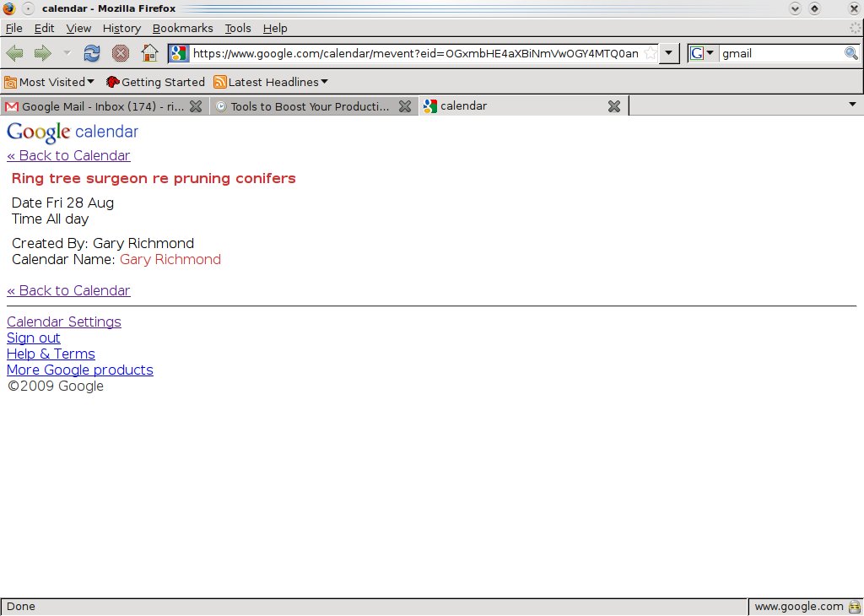864x616 pixels.
Task: Click the window menu dot button in title bar
Action: (28, 8)
